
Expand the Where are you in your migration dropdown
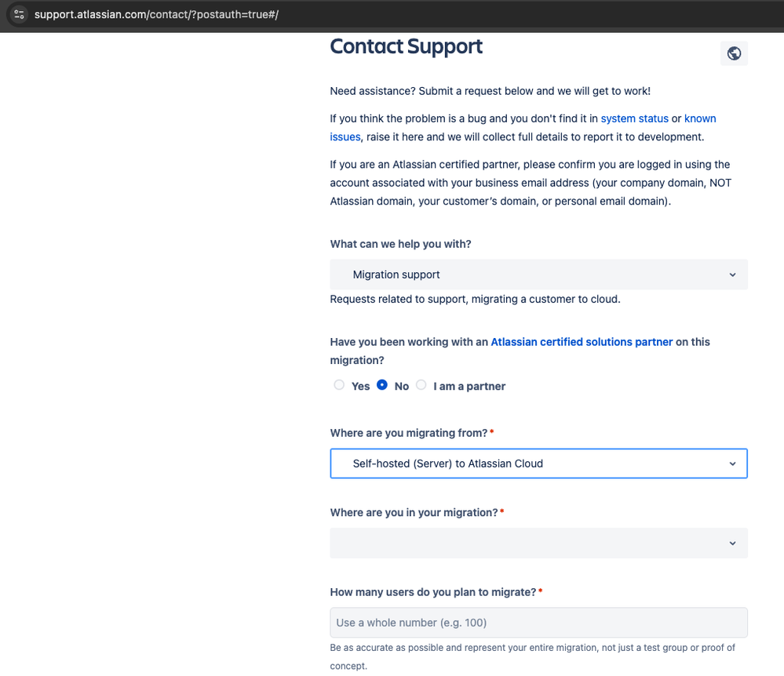538,543
